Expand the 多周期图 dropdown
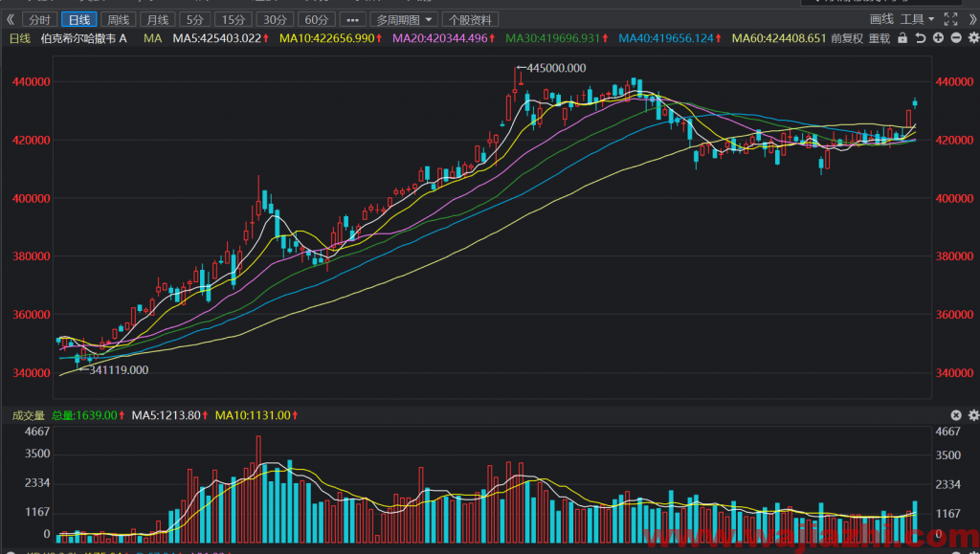Screen dimensions: 980x554 click(x=404, y=20)
